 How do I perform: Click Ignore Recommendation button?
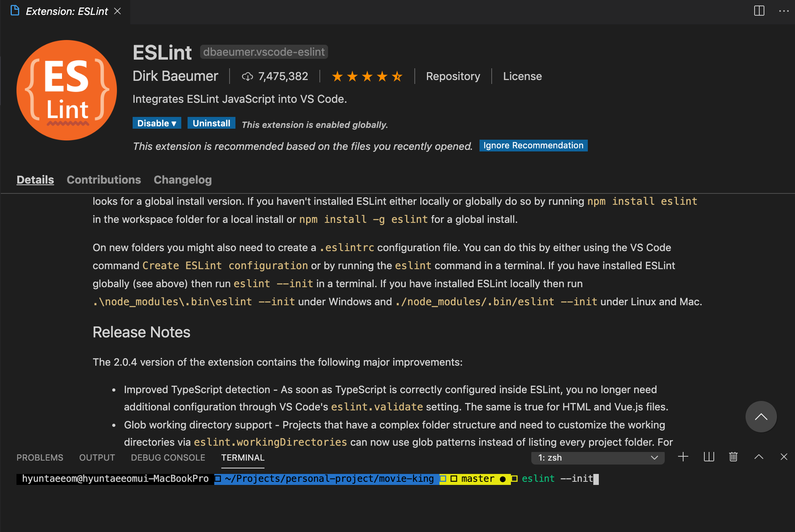point(533,146)
